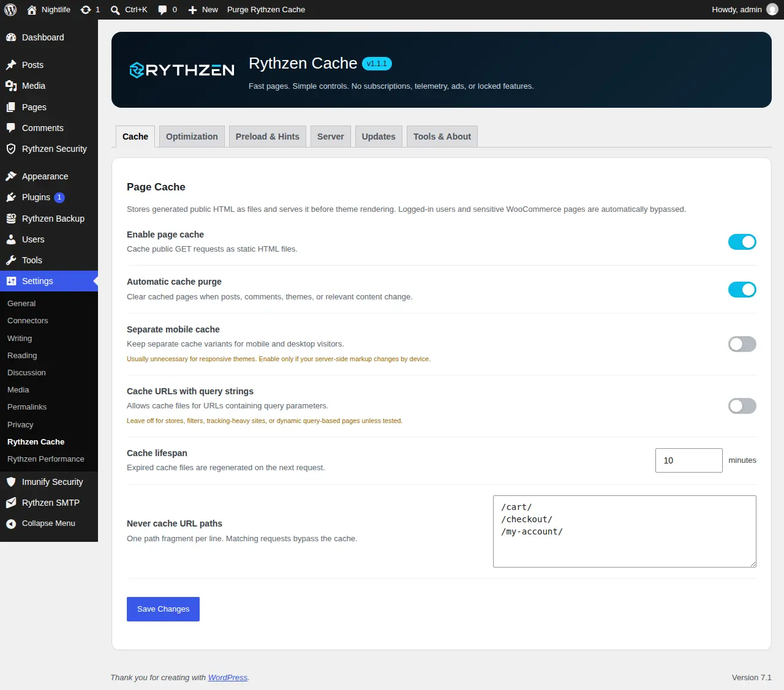Grab the textarea resize handle corner
This screenshot has height=690, width=784.
coord(753,564)
